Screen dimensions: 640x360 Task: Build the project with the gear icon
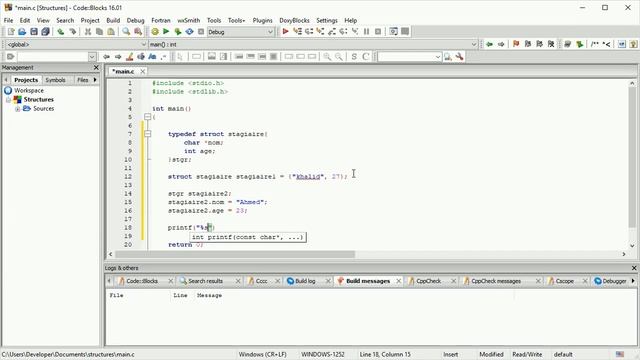tap(155, 31)
